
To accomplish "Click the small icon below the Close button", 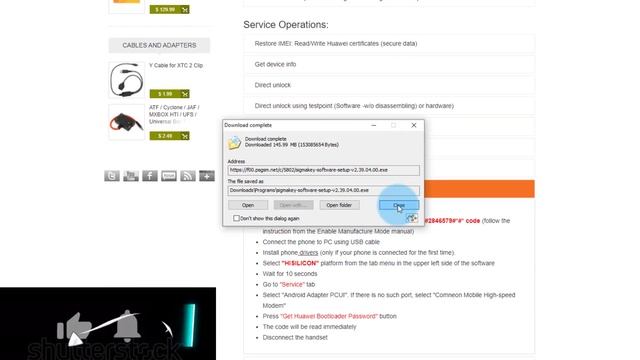I will (x=412, y=218).
